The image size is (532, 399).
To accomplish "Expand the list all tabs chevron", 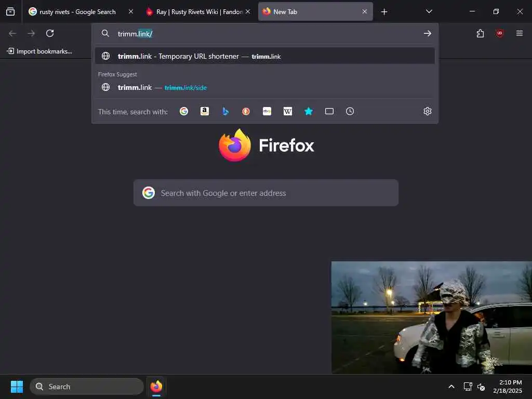I will [429, 11].
